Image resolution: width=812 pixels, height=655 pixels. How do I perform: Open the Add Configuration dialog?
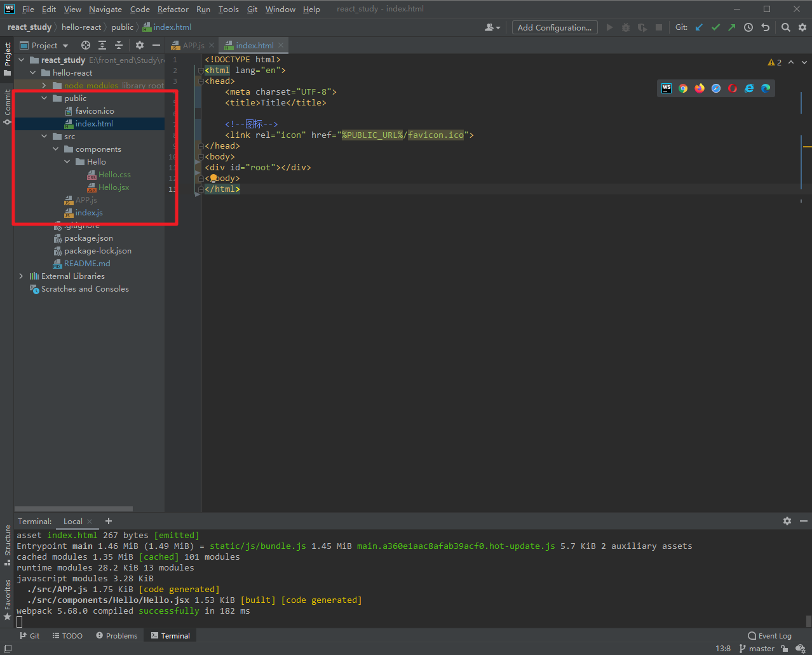554,27
